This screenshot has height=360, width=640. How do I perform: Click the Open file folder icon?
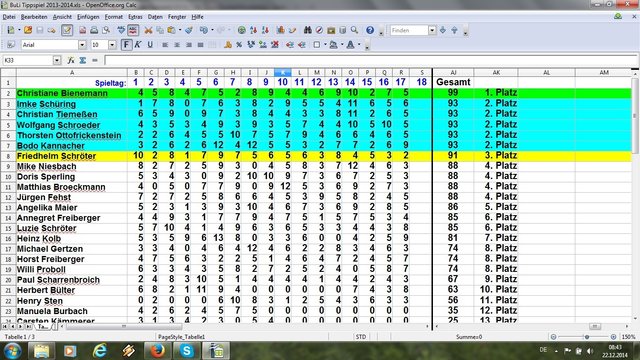point(28,30)
